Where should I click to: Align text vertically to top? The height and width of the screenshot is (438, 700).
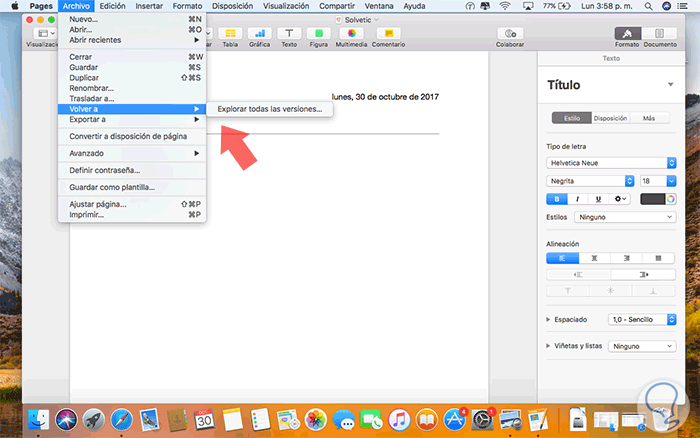pyautogui.click(x=568, y=291)
